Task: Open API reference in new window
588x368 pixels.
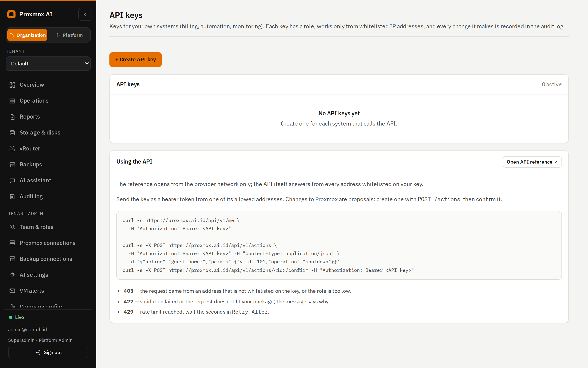Action: point(532,162)
